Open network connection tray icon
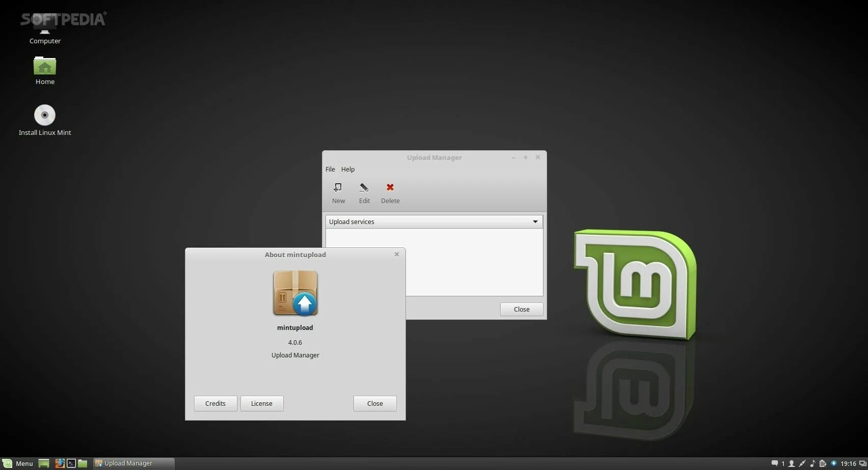This screenshot has height=470, width=868. [x=802, y=463]
